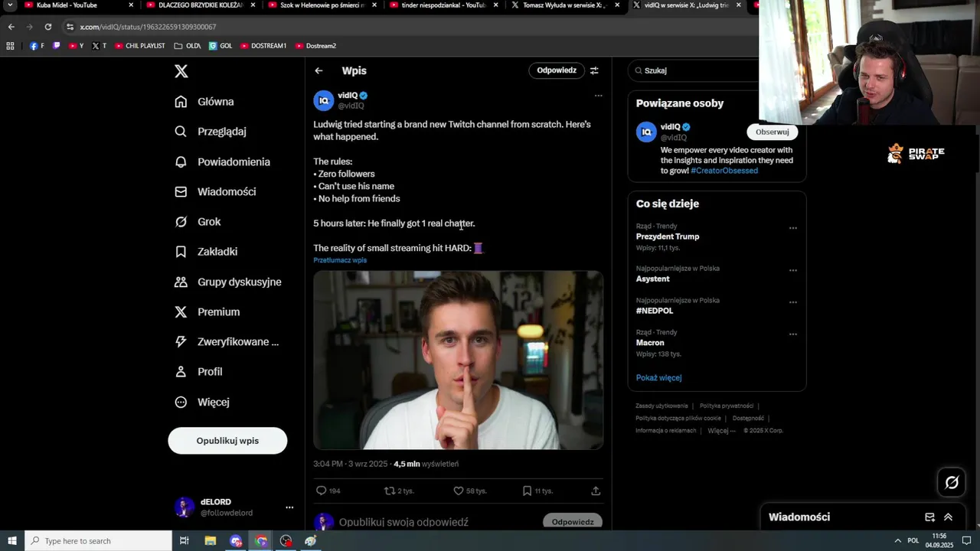Click share post icon
This screenshot has width=980, height=551.
596,491
